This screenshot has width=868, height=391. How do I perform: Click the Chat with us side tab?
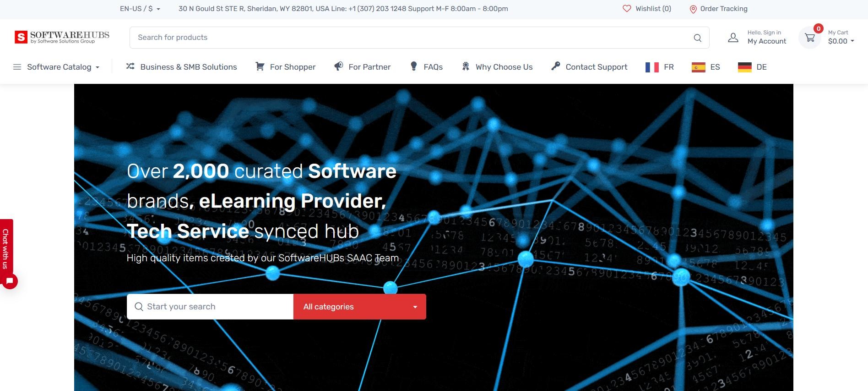click(x=5, y=249)
